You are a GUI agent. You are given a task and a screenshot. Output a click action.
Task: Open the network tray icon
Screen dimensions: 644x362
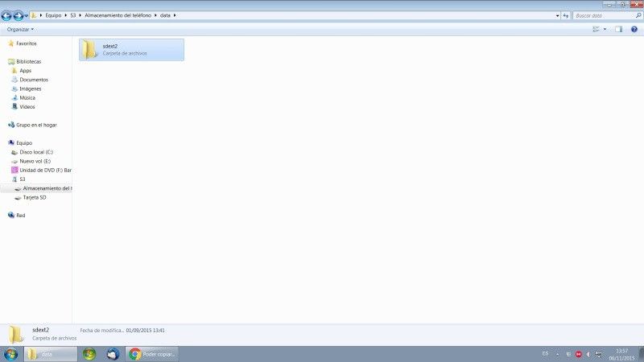point(598,354)
